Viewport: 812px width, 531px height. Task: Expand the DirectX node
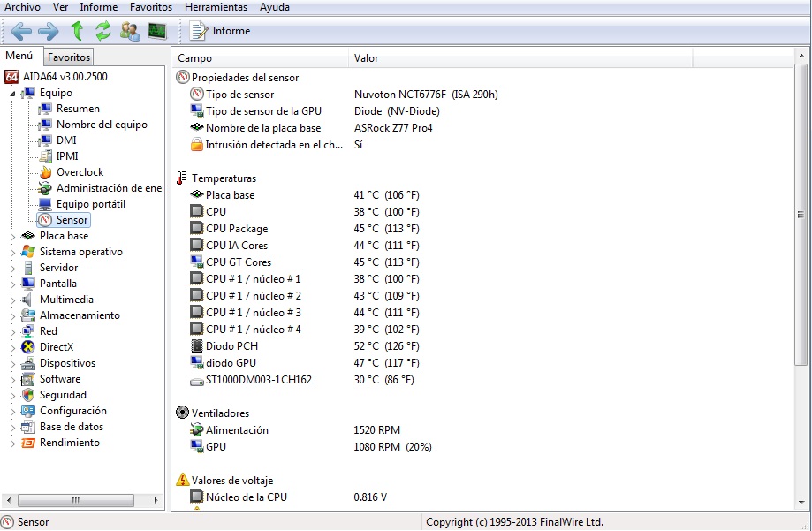pyautogui.click(x=13, y=348)
